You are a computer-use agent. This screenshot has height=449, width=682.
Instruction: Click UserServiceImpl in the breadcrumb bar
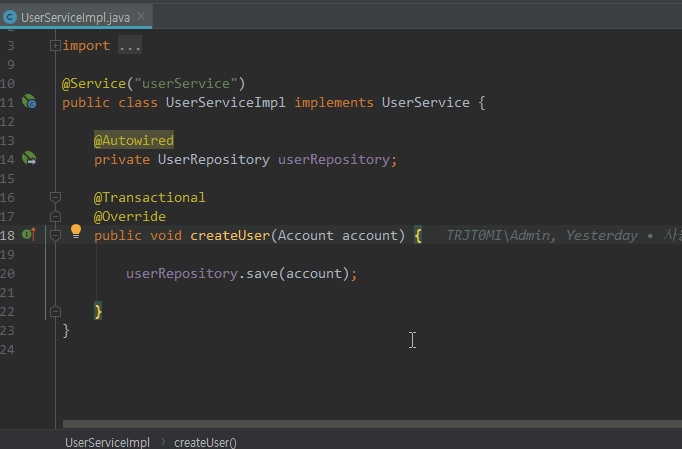pos(107,442)
